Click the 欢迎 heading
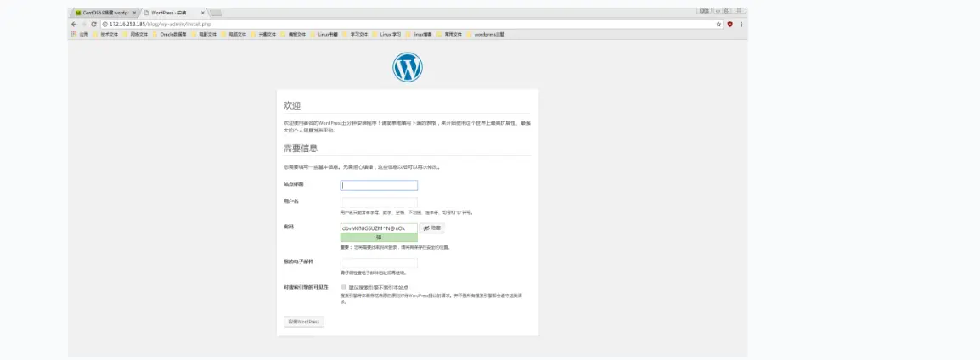Screen dimensions: 980x360 click(x=292, y=105)
